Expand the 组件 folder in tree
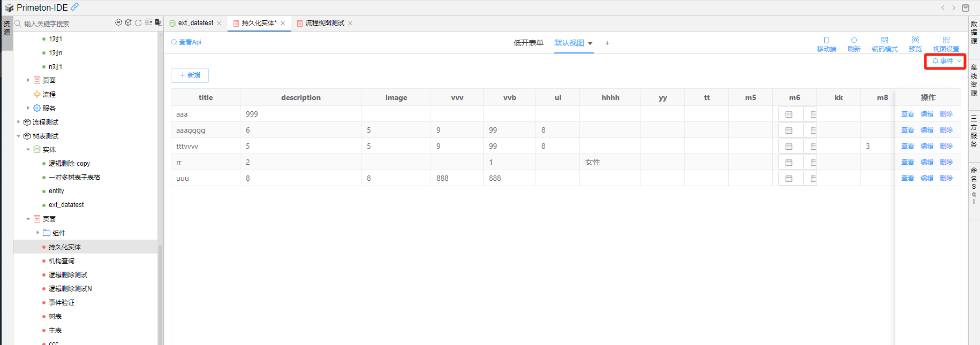Screen dimensions: 980x345 tap(37, 233)
